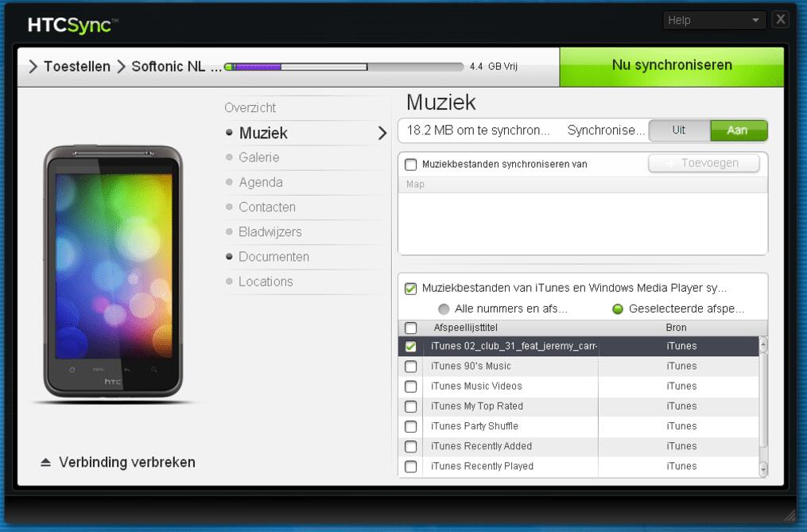The height and width of the screenshot is (532, 807).
Task: Uncheck iTunes and Windows Media Player sync
Action: point(410,289)
